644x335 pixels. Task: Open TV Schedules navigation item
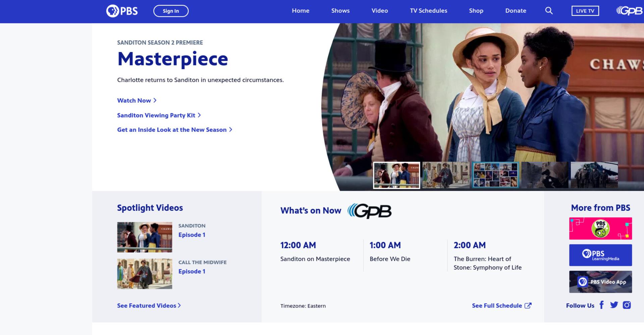click(428, 11)
